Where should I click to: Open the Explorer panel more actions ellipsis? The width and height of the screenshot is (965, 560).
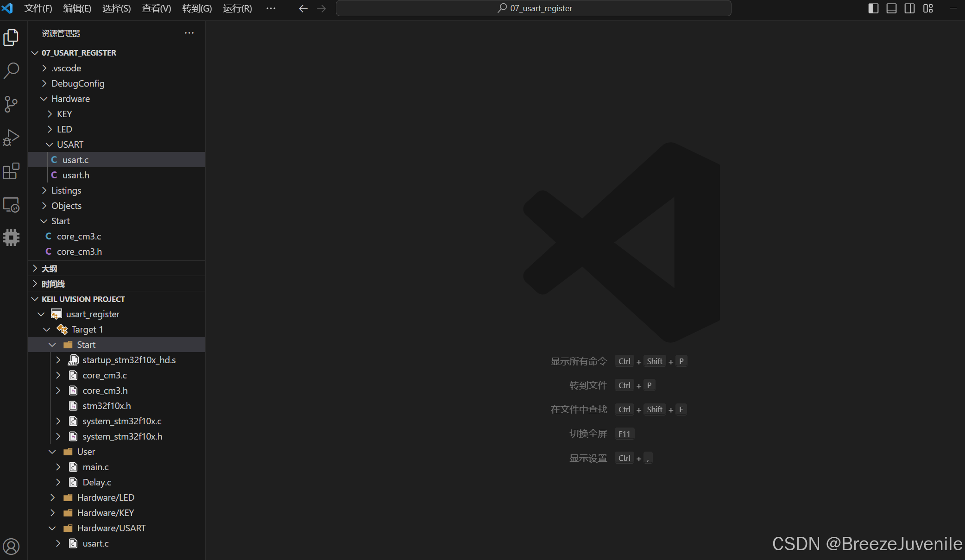(x=189, y=33)
